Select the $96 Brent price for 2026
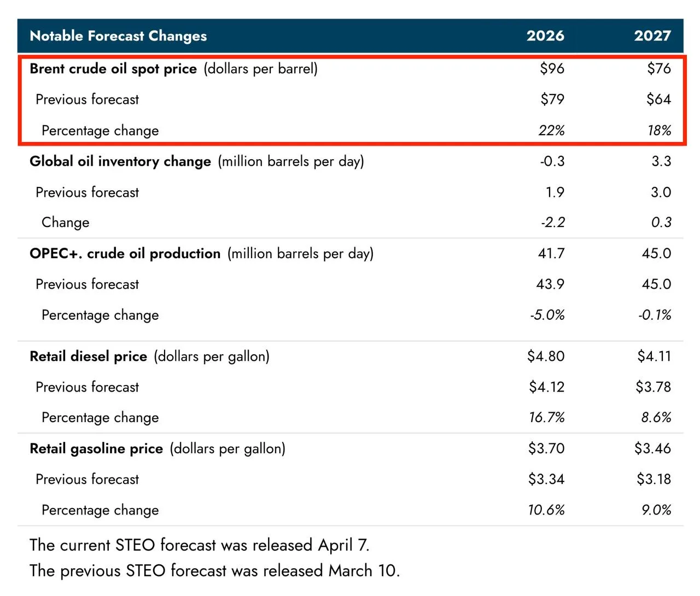Viewport: 700px width, 596px height. (x=552, y=69)
